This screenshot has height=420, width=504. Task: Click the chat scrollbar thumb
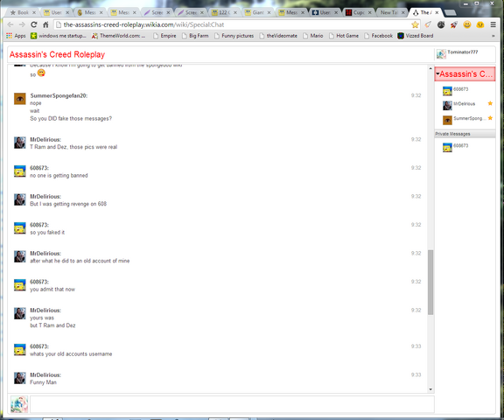coord(430,282)
